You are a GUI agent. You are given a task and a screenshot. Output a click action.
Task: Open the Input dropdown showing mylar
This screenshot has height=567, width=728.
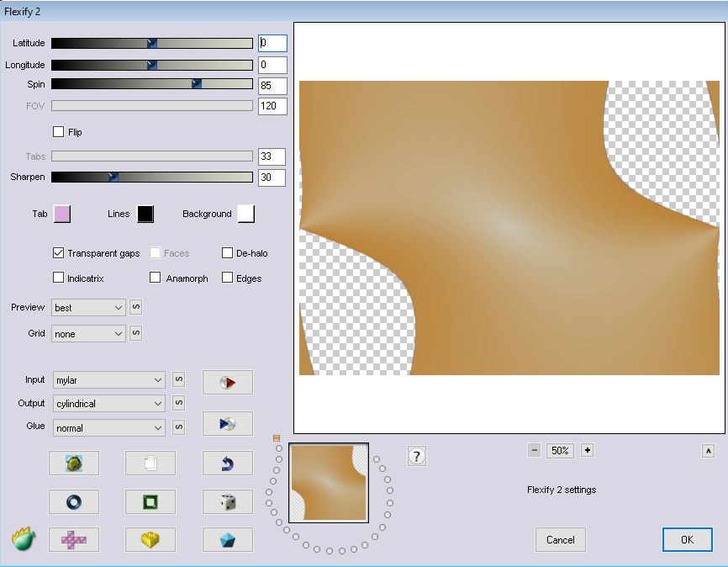click(x=109, y=380)
